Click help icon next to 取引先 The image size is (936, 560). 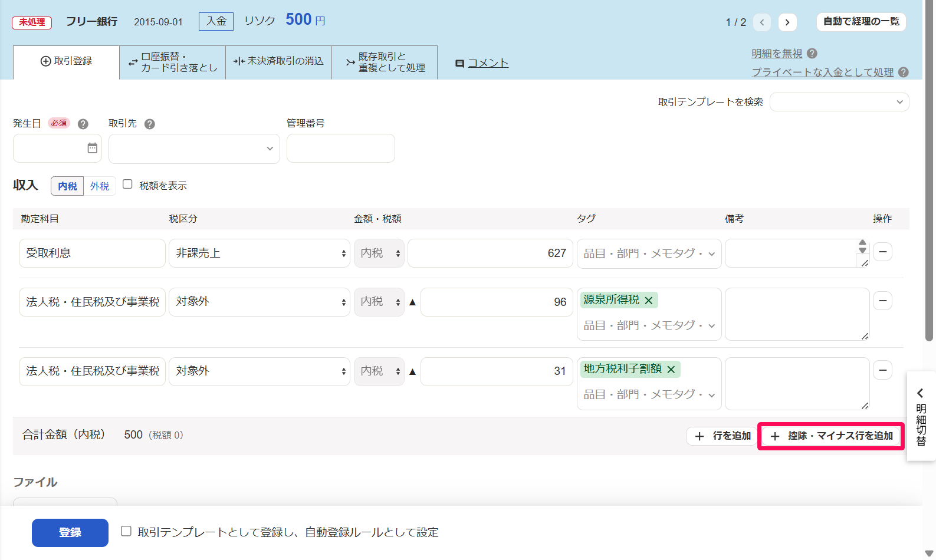tap(150, 124)
